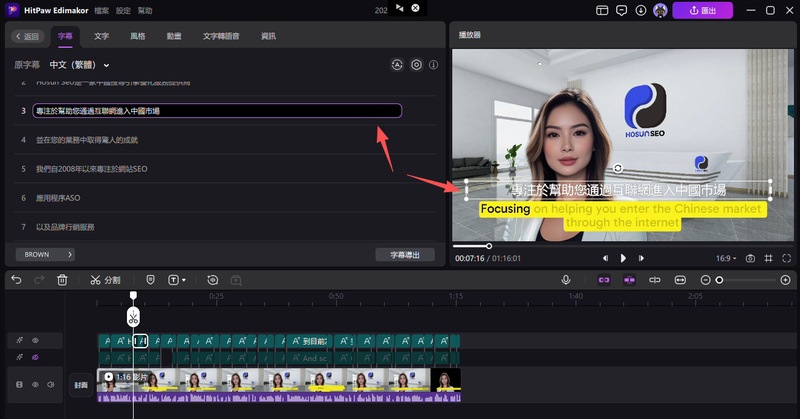Click the scissors 分割 split tool
Screen dimensions: 800x419
105,280
